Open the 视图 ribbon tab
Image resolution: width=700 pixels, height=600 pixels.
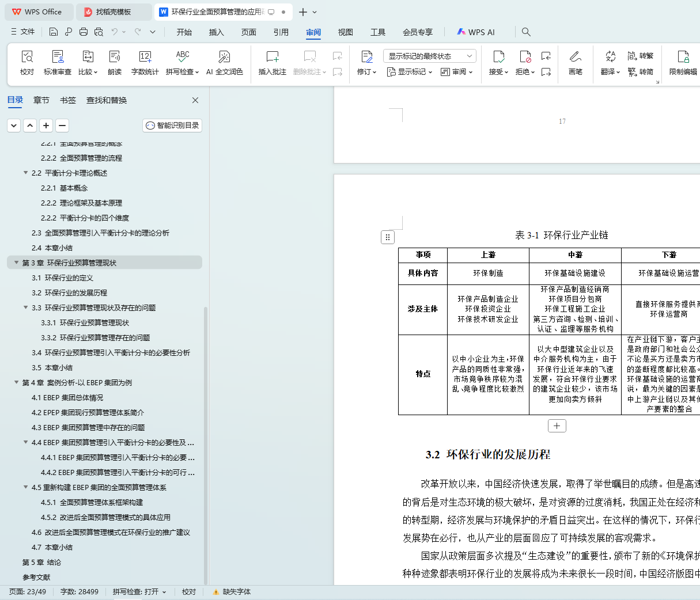pos(345,32)
